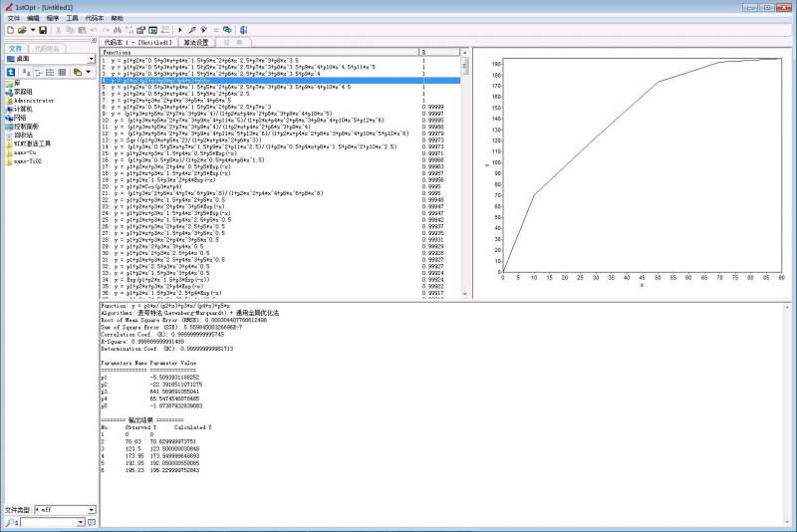This screenshot has height=532, width=797.
Task: Open the 文件 menu
Action: 13,18
